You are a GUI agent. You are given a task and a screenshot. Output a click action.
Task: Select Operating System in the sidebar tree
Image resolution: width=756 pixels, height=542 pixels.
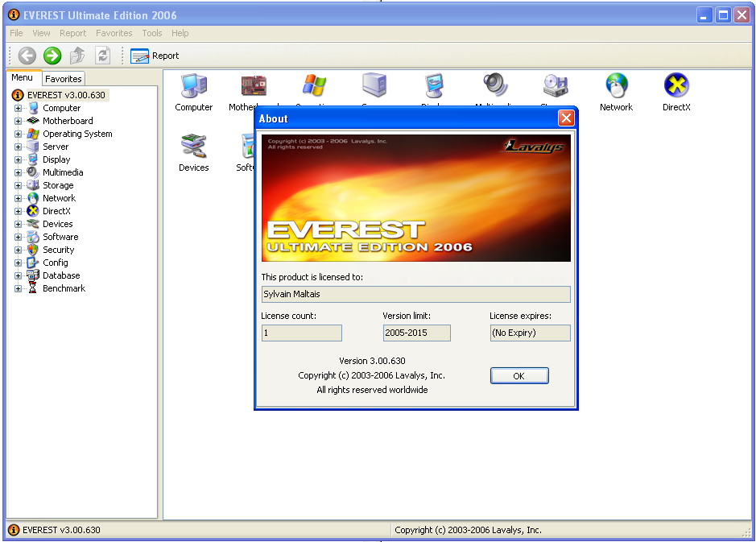(x=77, y=134)
